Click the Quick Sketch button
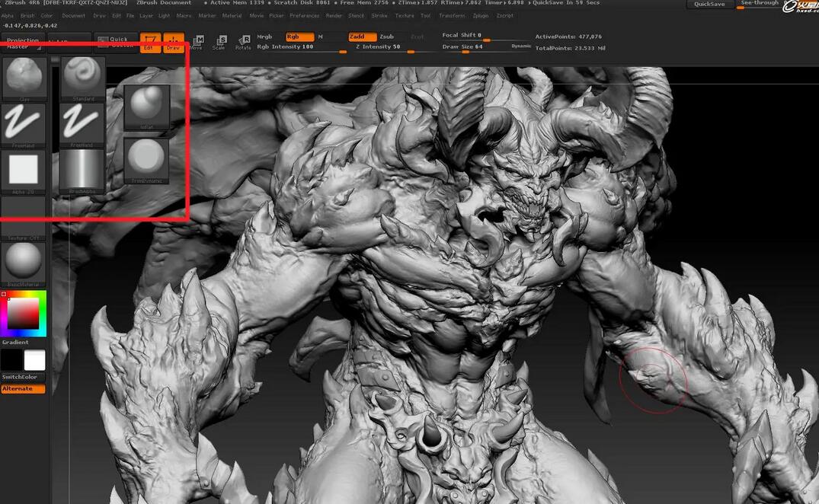 [117, 43]
